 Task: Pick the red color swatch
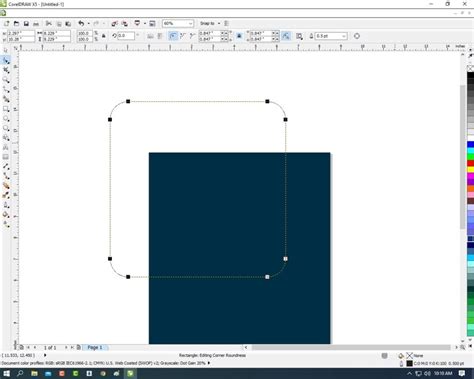tap(470, 163)
